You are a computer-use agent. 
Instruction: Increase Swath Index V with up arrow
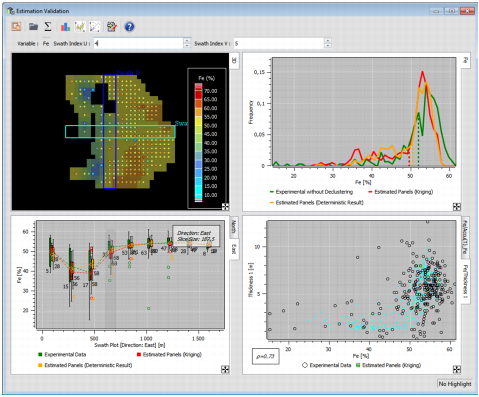328,41
